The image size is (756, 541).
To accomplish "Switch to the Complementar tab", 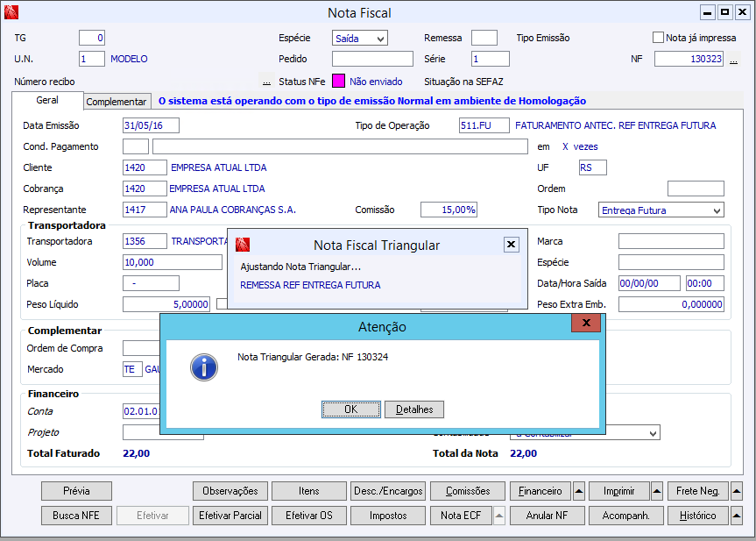I will (117, 102).
